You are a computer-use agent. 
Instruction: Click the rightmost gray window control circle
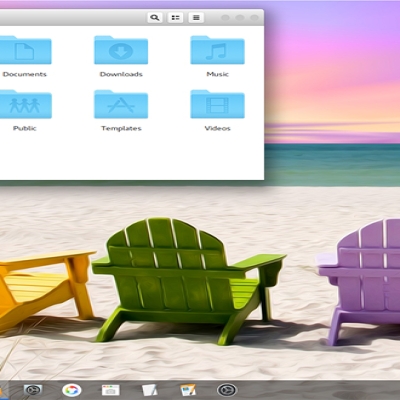254,18
